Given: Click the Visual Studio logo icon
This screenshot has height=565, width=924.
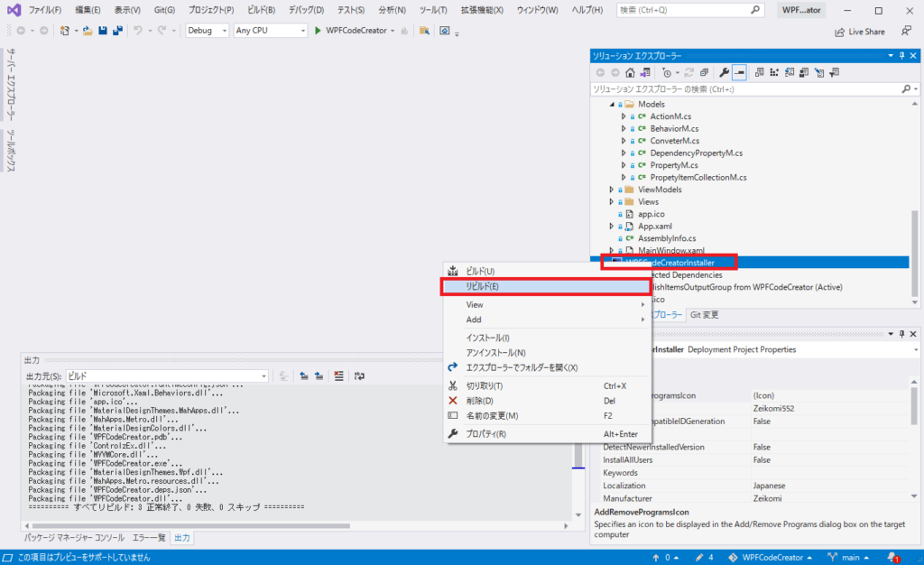Looking at the screenshot, I should [14, 10].
